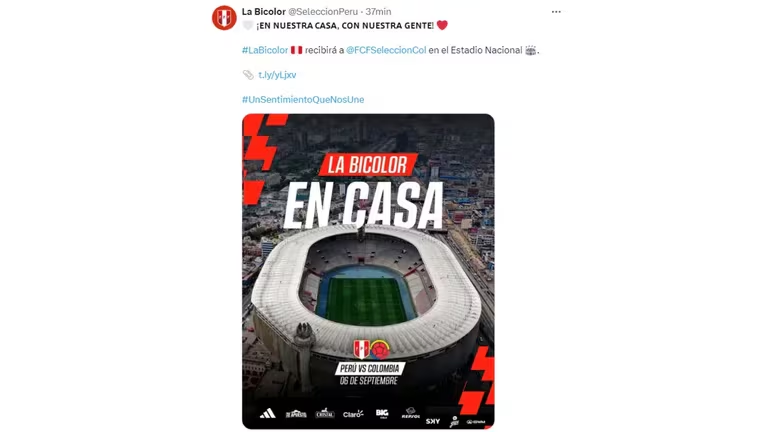
Task: Open the t.ly/yLjxv short link
Action: click(277, 75)
